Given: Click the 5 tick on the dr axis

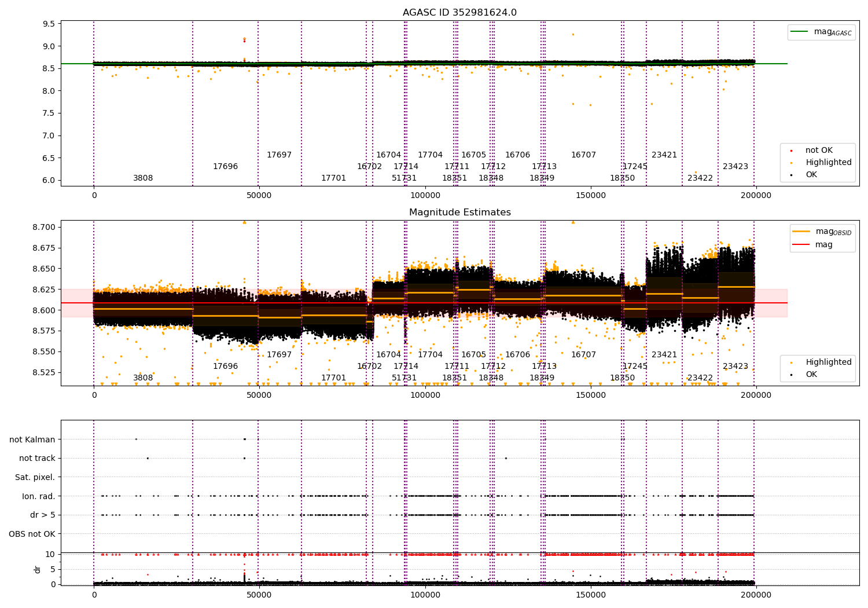Looking at the screenshot, I should (x=53, y=569).
